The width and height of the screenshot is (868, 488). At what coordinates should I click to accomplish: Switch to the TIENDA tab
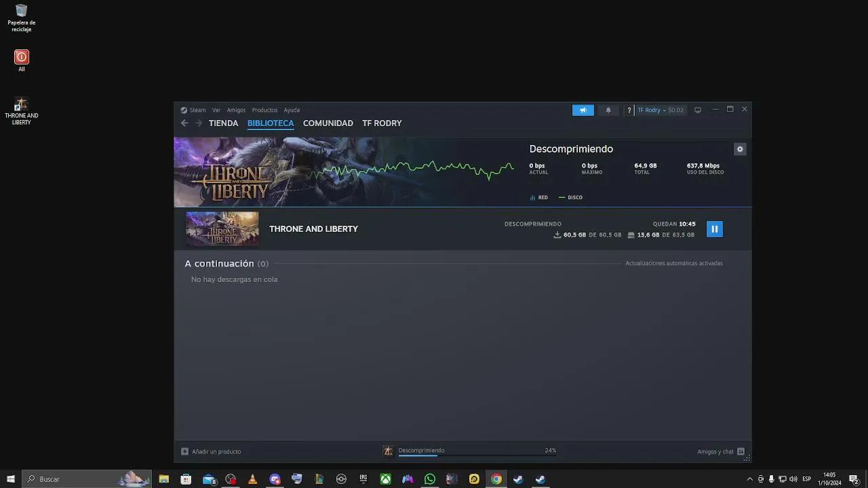click(223, 123)
